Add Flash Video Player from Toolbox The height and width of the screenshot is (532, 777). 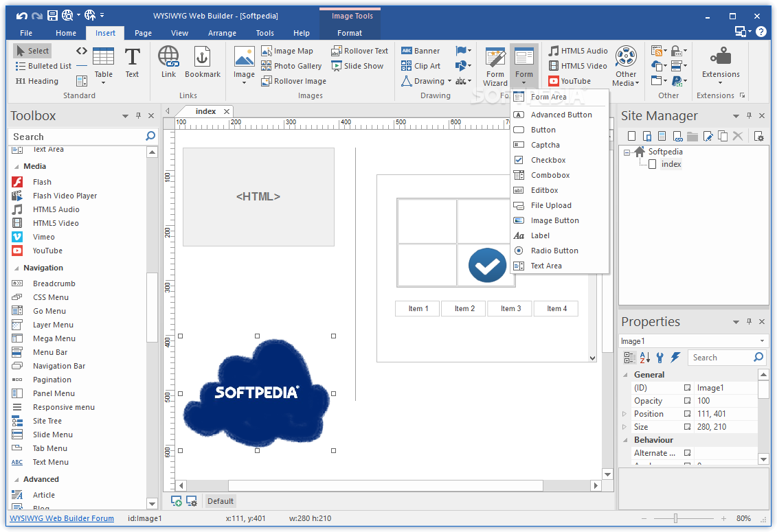[x=65, y=196]
